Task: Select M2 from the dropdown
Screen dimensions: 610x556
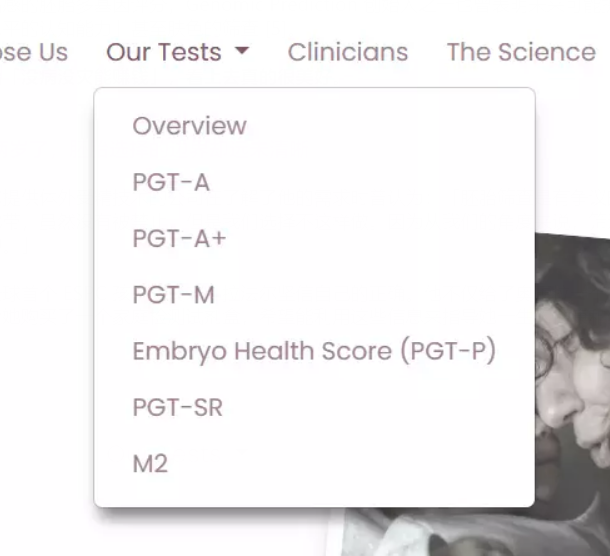Action: point(150,464)
